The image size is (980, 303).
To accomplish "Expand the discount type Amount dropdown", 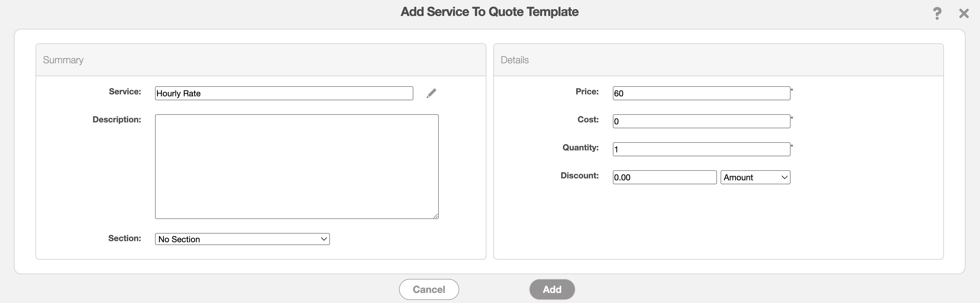I will tap(755, 177).
